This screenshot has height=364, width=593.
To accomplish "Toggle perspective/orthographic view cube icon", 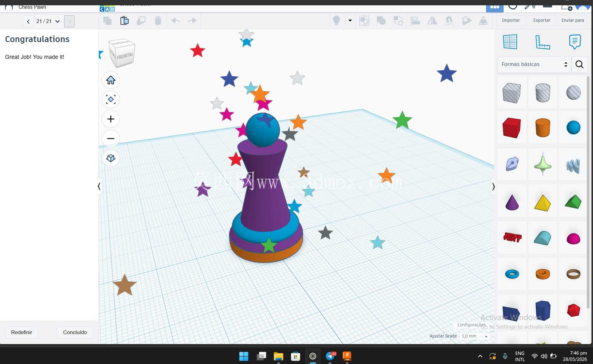I will point(111,158).
